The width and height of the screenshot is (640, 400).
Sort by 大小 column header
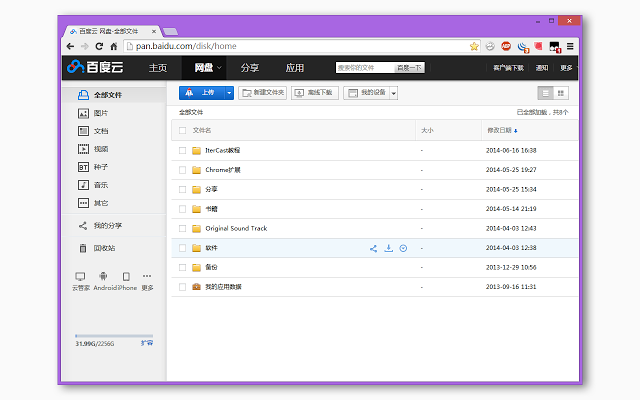427,131
